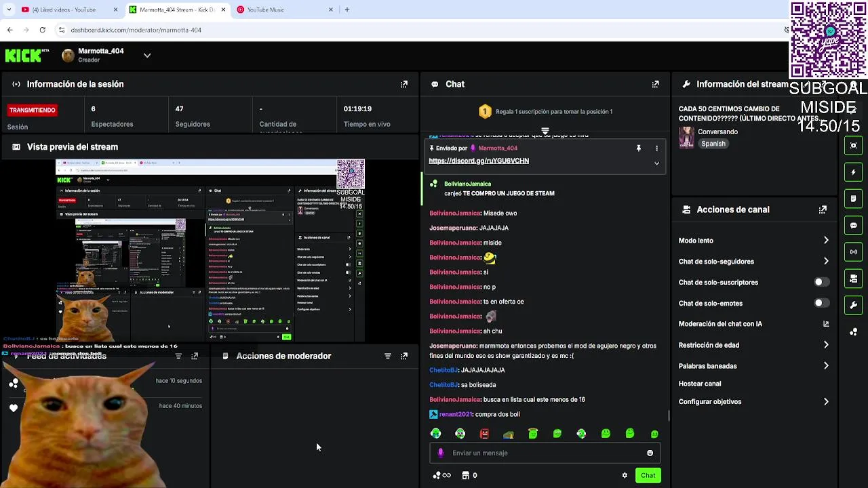Click the document sidebar icon
The width and height of the screenshot is (868, 488).
coord(854,199)
